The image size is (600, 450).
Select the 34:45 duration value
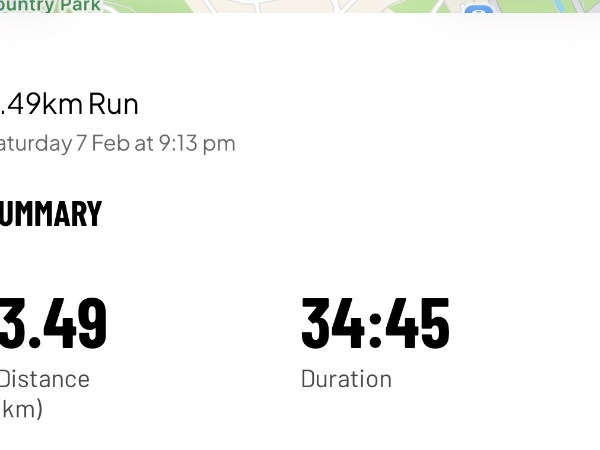pos(375,322)
